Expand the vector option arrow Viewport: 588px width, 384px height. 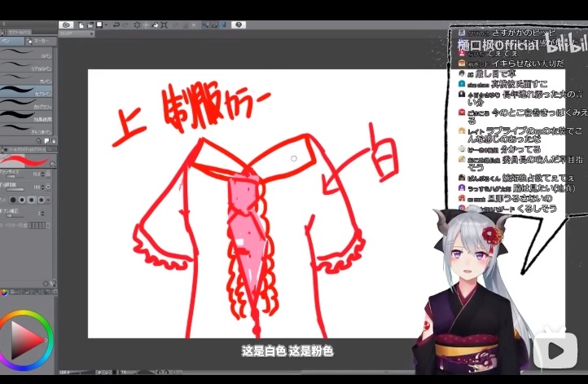(48, 225)
